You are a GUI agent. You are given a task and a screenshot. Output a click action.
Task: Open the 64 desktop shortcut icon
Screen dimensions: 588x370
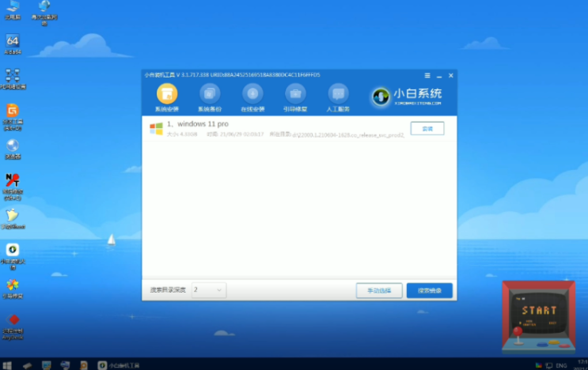(x=13, y=41)
